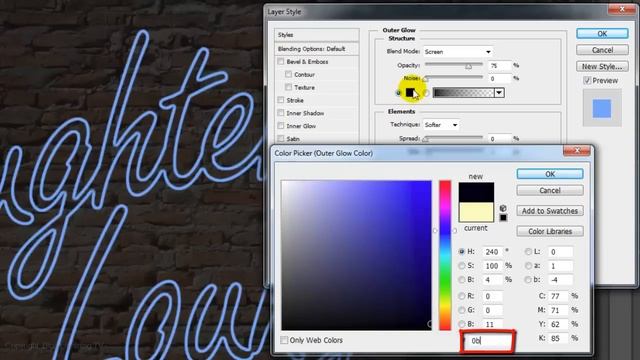The image size is (640, 360).
Task: Click the M magenta field showing 71
Action: click(x=558, y=310)
